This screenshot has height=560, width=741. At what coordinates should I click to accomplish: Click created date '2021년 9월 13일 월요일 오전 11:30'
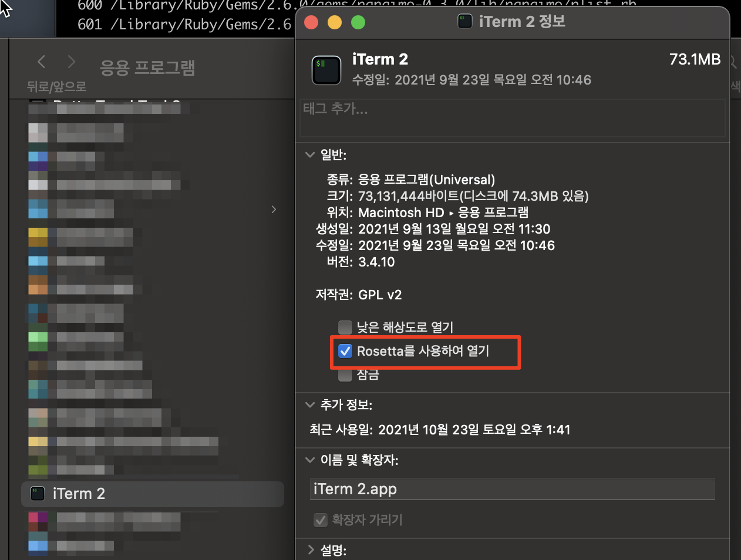[x=454, y=229]
